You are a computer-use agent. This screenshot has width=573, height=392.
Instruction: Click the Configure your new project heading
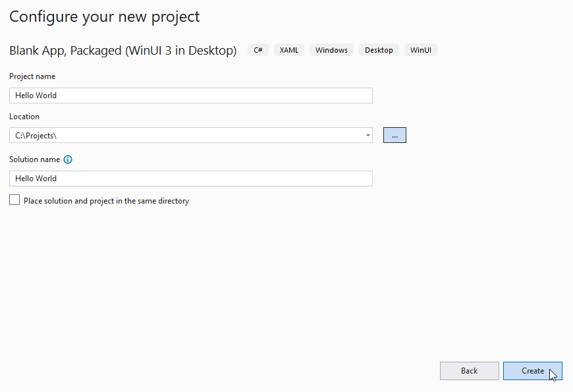point(104,16)
